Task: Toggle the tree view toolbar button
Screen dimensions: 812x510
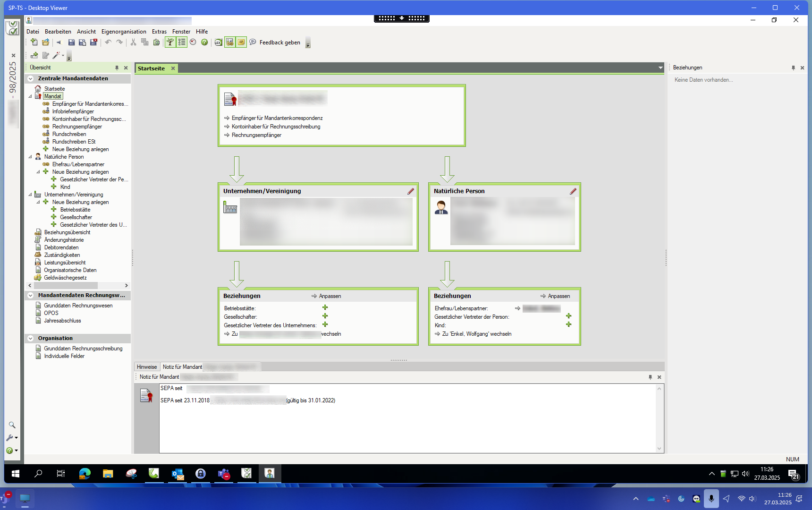Action: click(x=170, y=42)
